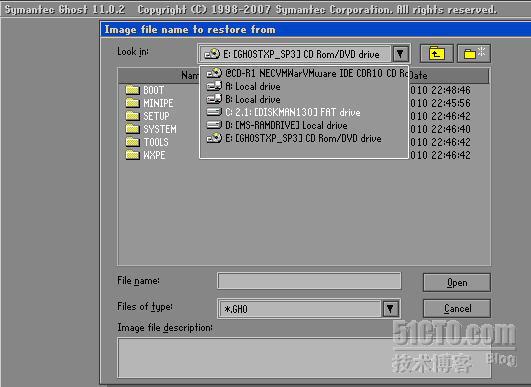531x387 pixels.
Task: Open the Look in drive dropdown arrow
Action: tap(400, 54)
